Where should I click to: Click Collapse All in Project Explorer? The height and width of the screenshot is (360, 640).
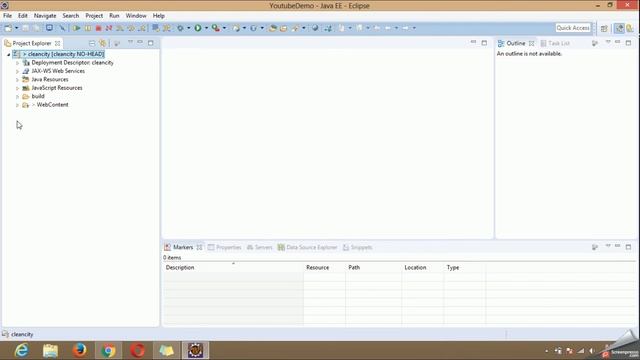pos(92,43)
